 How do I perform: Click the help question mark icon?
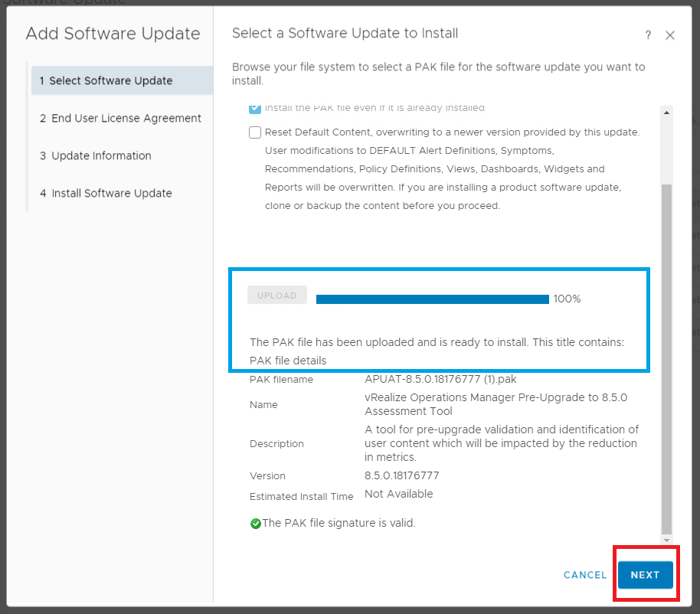[648, 35]
